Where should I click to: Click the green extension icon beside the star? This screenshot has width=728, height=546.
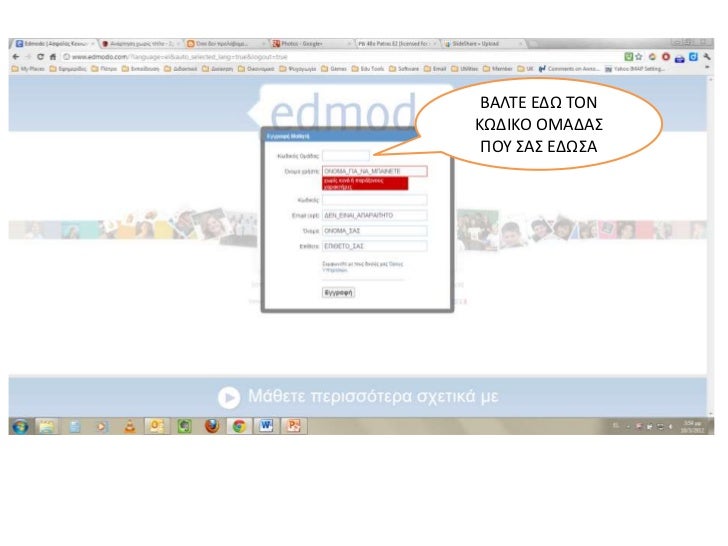tap(629, 57)
